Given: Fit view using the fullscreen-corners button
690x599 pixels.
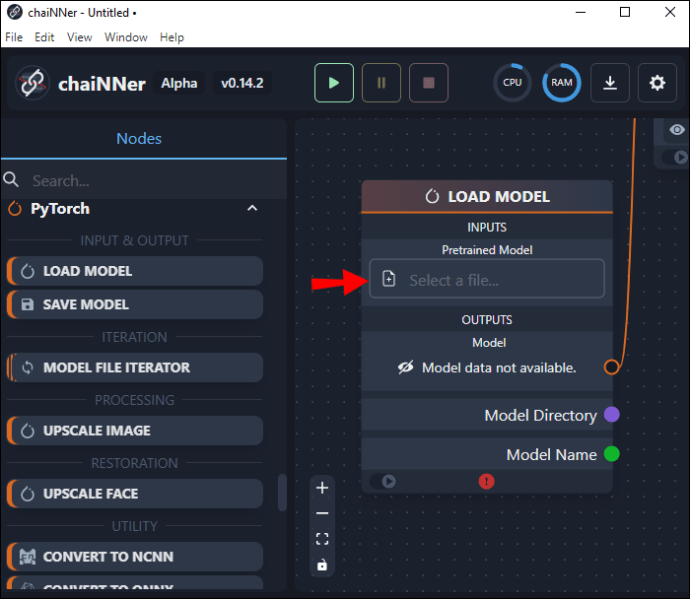Looking at the screenshot, I should point(322,539).
